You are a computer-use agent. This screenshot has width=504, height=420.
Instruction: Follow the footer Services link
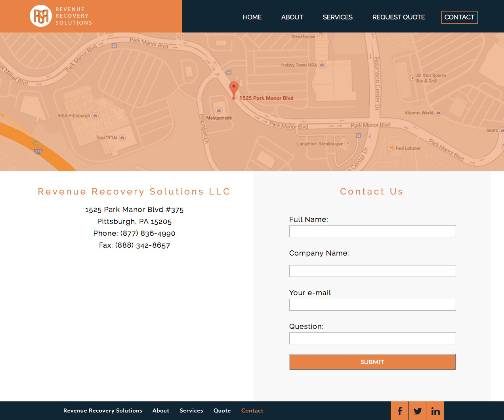pyautogui.click(x=191, y=411)
